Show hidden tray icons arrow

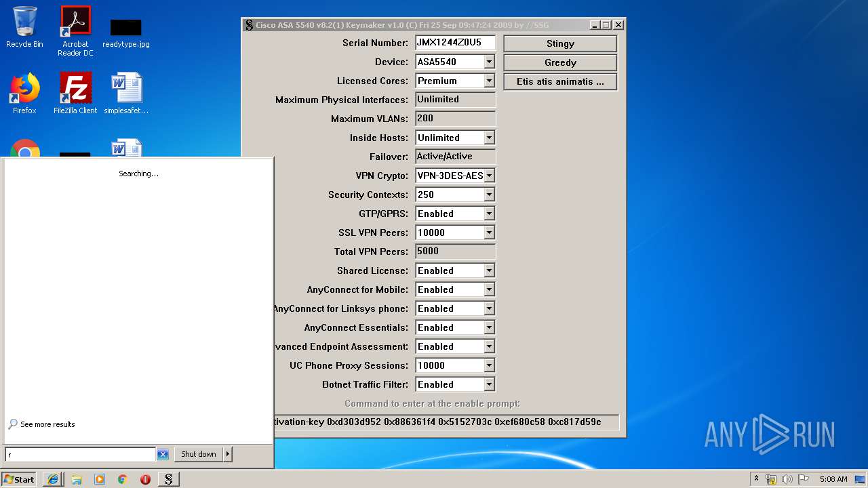tap(756, 479)
